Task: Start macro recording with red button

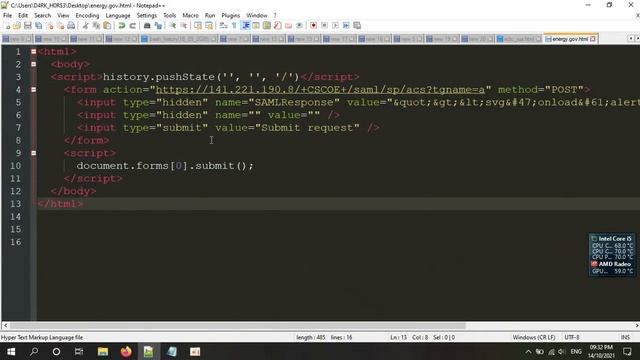Action: click(313, 26)
